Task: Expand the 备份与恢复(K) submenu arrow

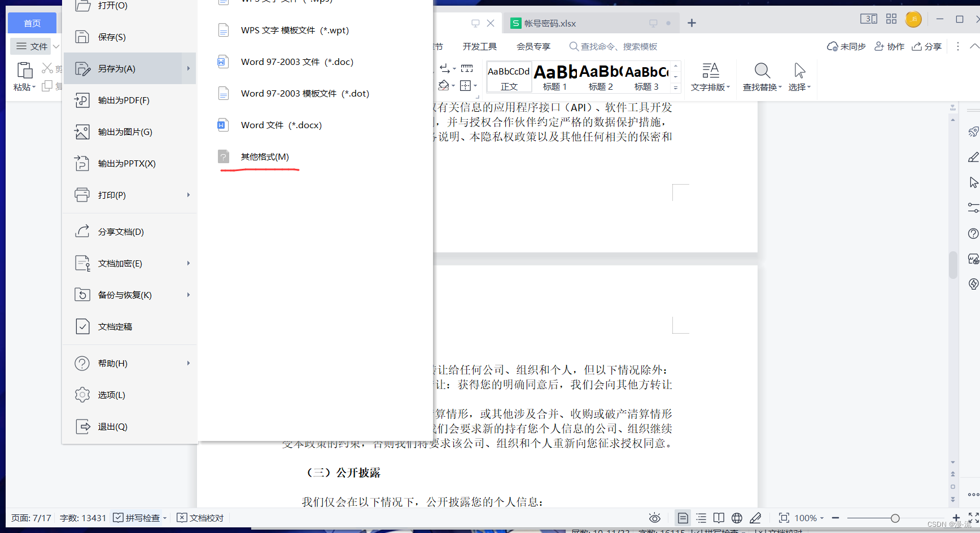Action: pos(189,295)
